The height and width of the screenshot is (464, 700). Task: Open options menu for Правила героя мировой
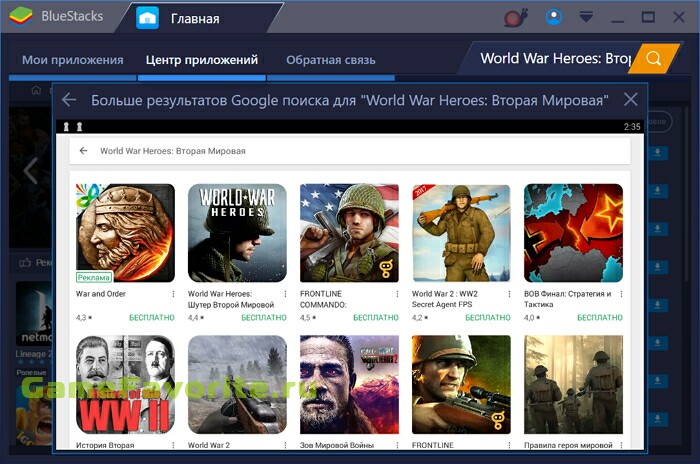point(621,445)
